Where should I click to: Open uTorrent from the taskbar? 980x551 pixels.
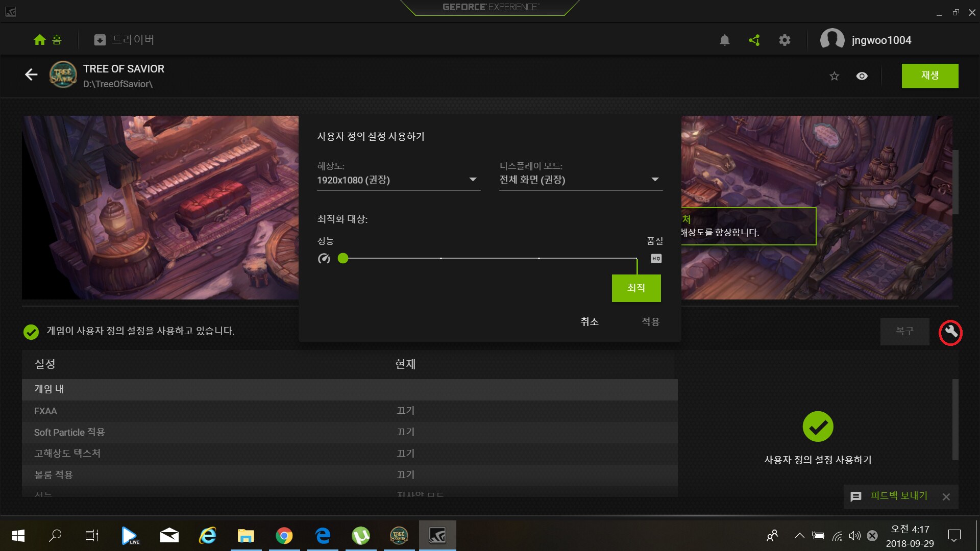click(x=360, y=536)
